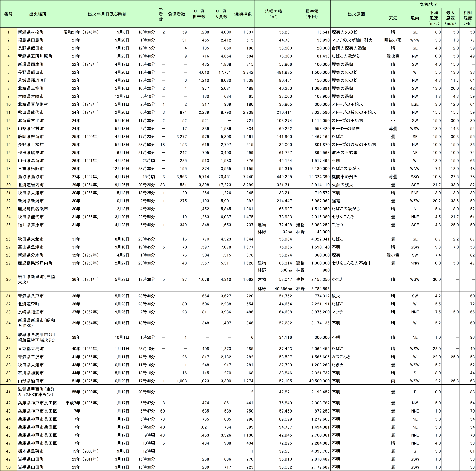
Task: Click the 出火場所 column header
Action: [38, 14]
